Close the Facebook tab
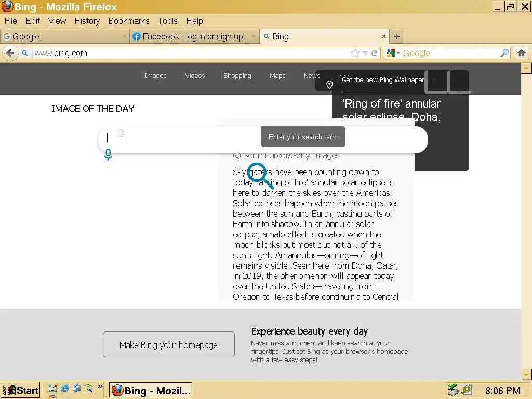 254,36
